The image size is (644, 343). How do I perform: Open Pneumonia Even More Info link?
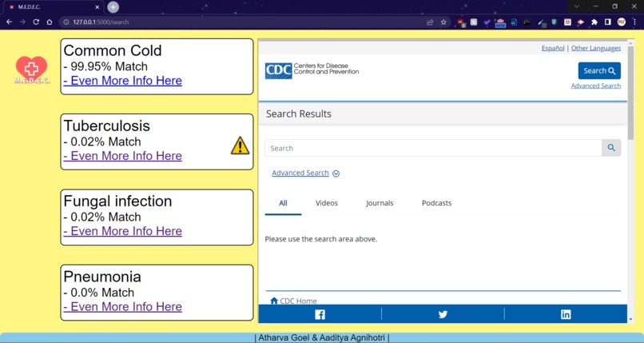(123, 306)
